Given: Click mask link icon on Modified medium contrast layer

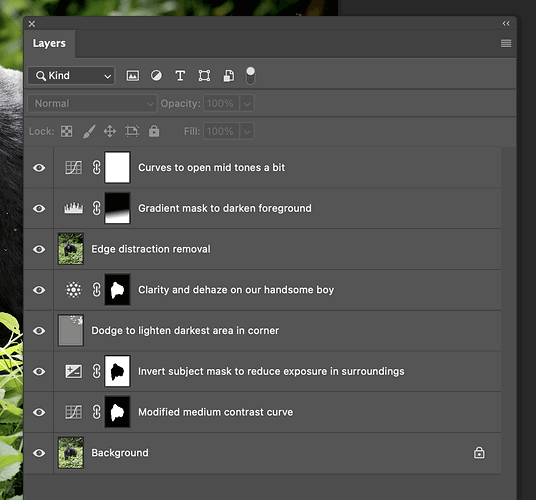Looking at the screenshot, I should pyautogui.click(x=96, y=412).
